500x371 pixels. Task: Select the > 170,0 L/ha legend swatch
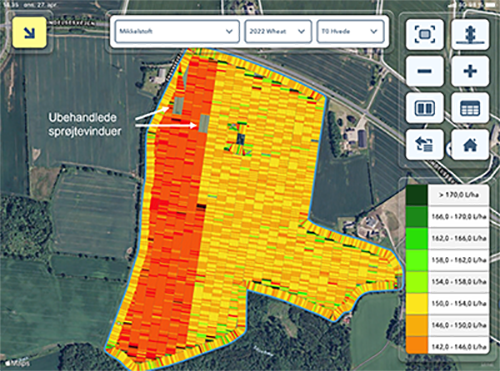417,195
